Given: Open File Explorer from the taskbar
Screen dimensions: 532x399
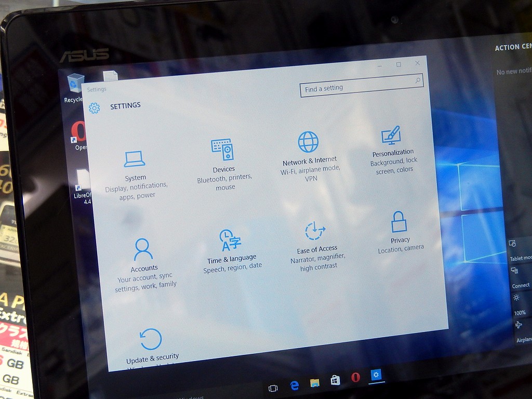Looking at the screenshot, I should [x=315, y=383].
